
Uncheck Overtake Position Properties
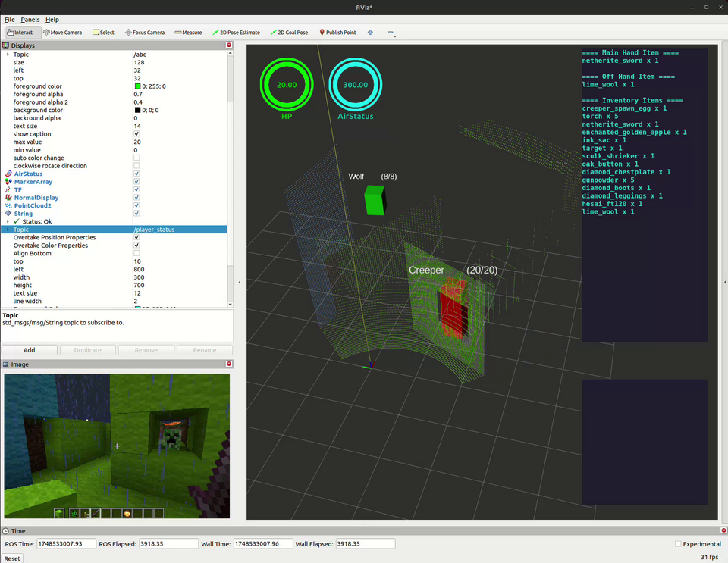(136, 237)
